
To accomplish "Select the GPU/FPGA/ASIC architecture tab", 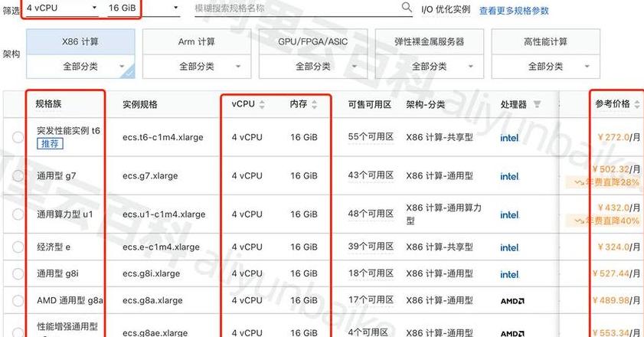I will click(x=313, y=41).
